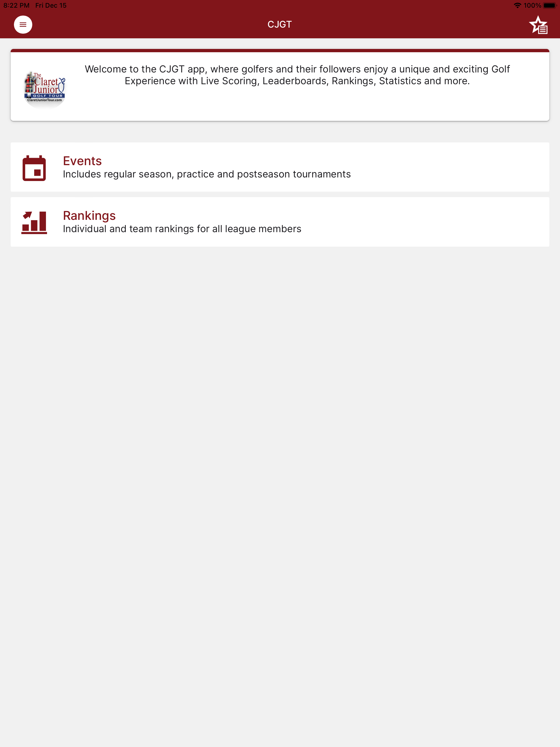Screen dimensions: 560x747
Task: Select the Rankings bar chart icon
Action: click(x=34, y=223)
